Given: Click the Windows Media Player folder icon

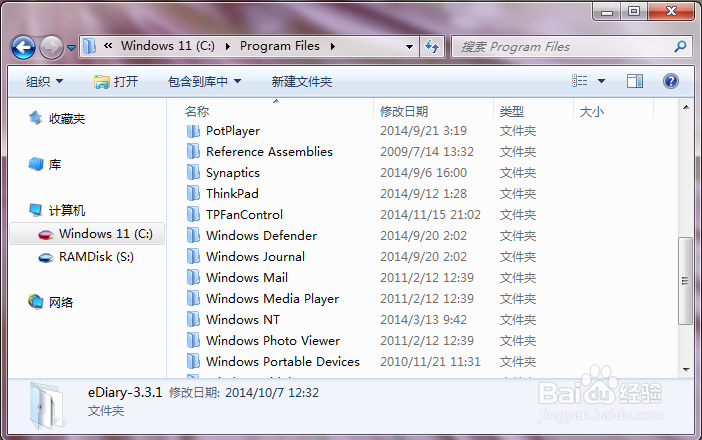Looking at the screenshot, I should (193, 299).
